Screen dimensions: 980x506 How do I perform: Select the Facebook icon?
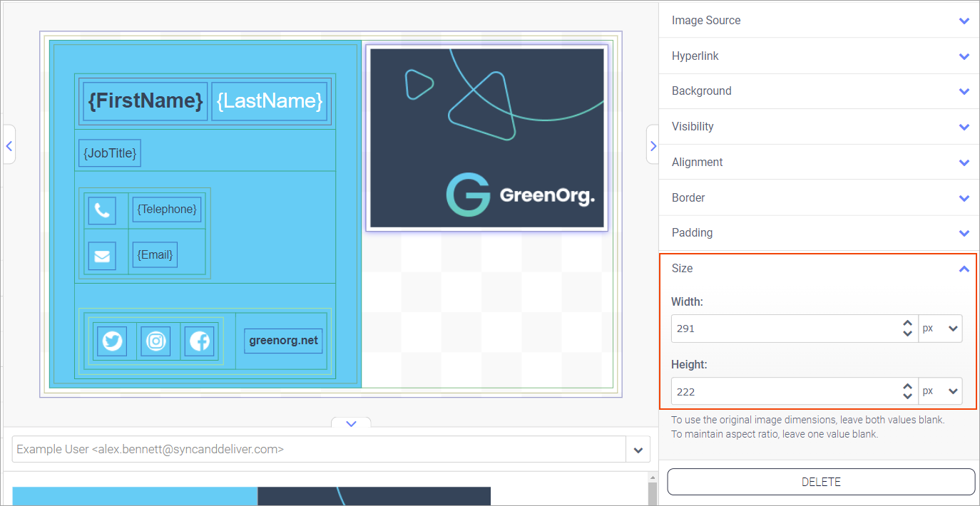click(x=199, y=341)
